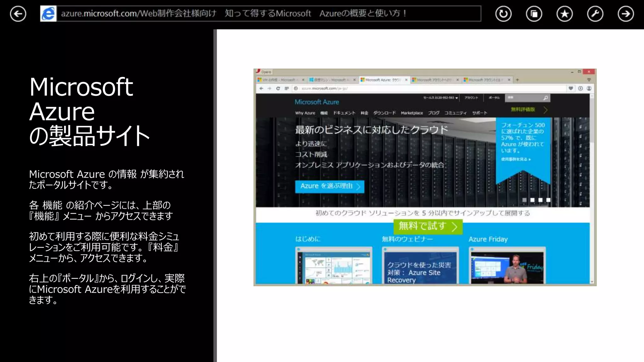This screenshot has height=362, width=644.
Task: Click the 'Azure を選ぶ理由' button
Action: (x=330, y=186)
